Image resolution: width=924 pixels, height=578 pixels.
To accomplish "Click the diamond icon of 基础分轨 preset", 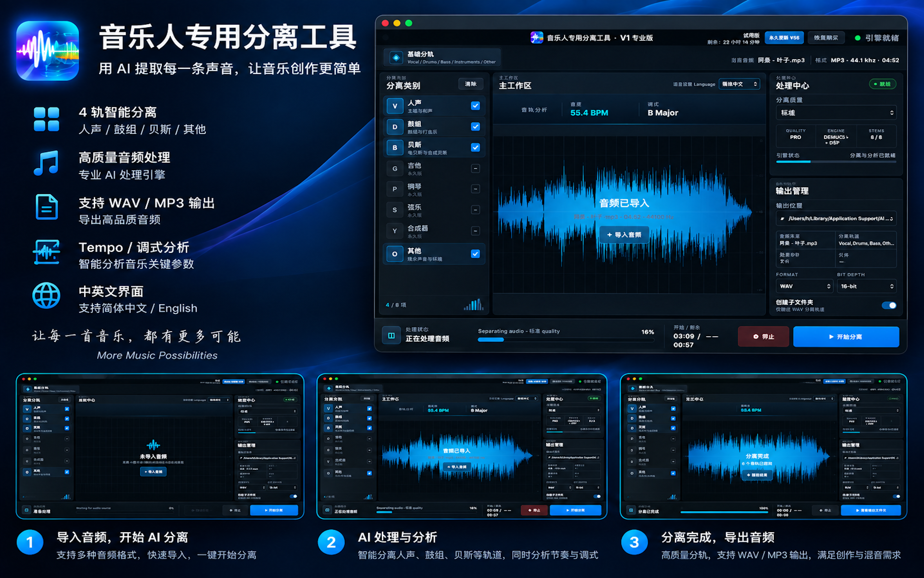I will pyautogui.click(x=396, y=58).
